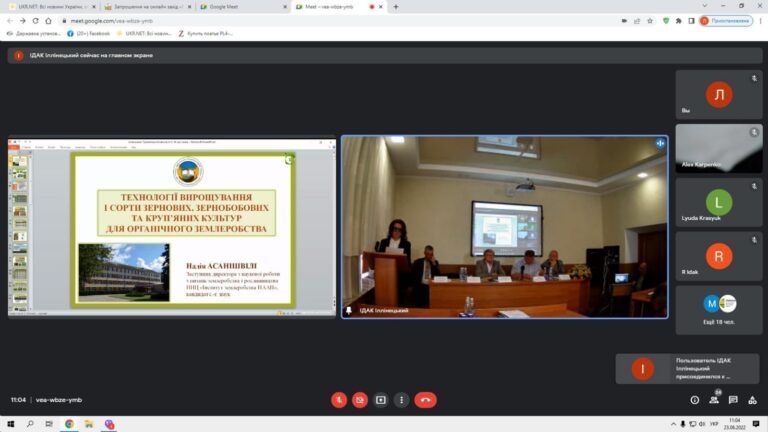Click the meet.google.com address bar
The width and height of the screenshot is (768, 432).
[x=300, y=20]
